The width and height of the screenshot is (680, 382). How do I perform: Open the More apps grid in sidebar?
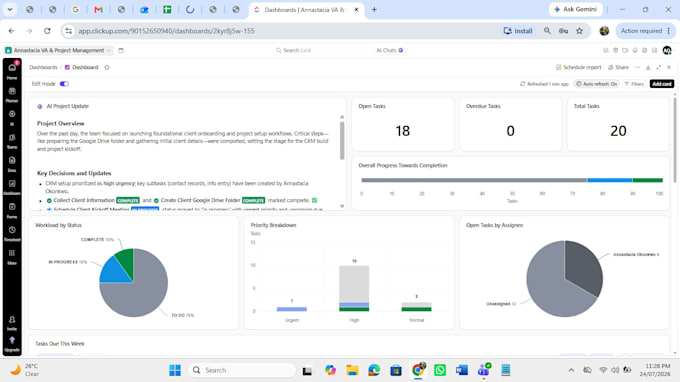(x=12, y=256)
